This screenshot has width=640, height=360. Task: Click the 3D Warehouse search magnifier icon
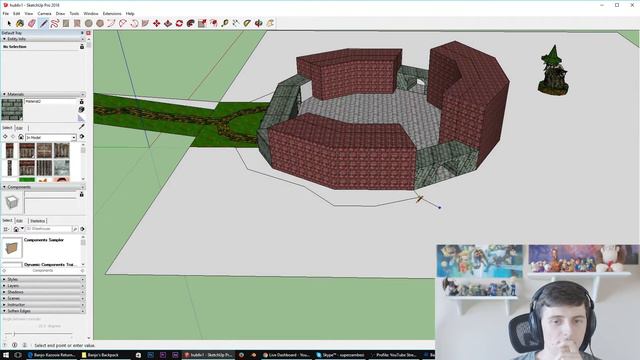[75, 229]
